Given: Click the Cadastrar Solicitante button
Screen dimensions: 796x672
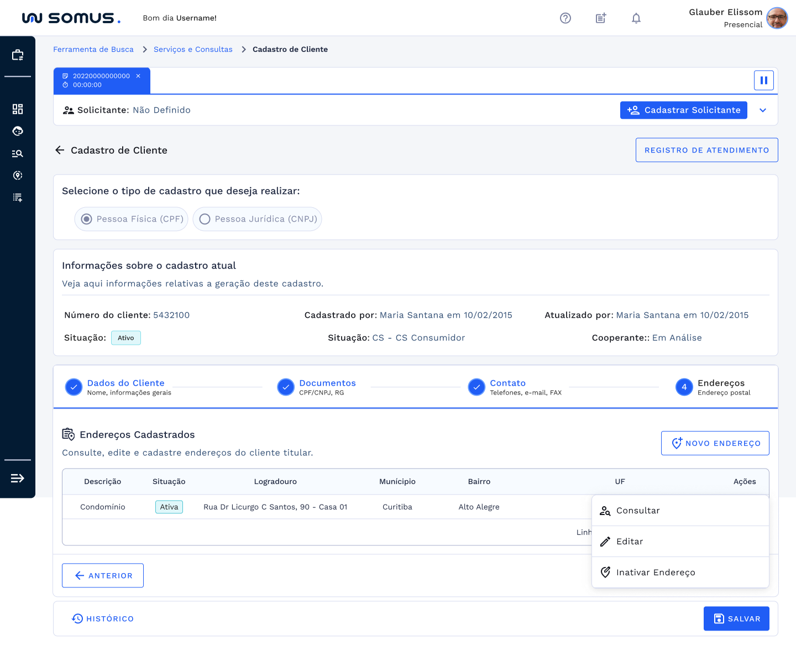Looking at the screenshot, I should (683, 111).
